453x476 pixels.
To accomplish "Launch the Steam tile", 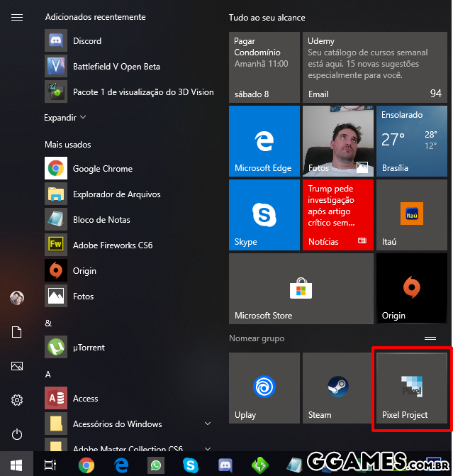I will tap(338, 388).
